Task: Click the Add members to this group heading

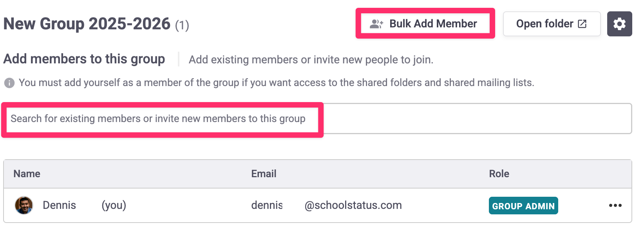Action: coord(84,59)
